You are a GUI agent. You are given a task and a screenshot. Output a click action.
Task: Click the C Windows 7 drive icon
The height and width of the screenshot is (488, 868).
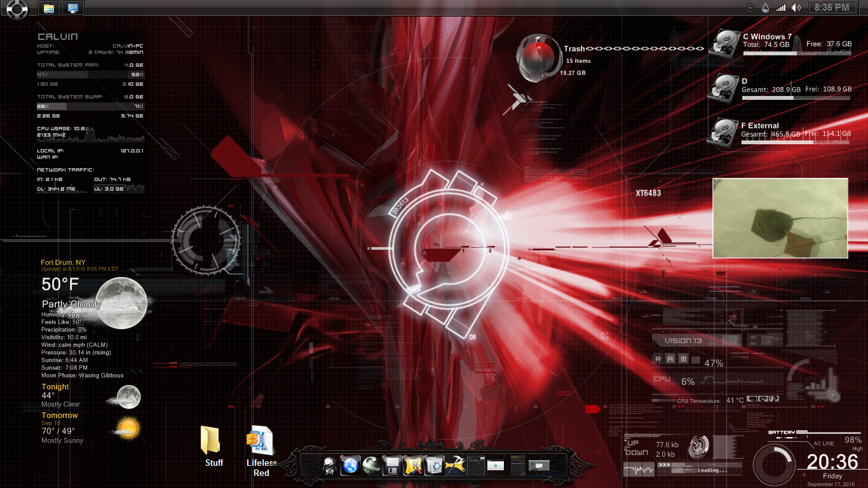click(x=724, y=43)
